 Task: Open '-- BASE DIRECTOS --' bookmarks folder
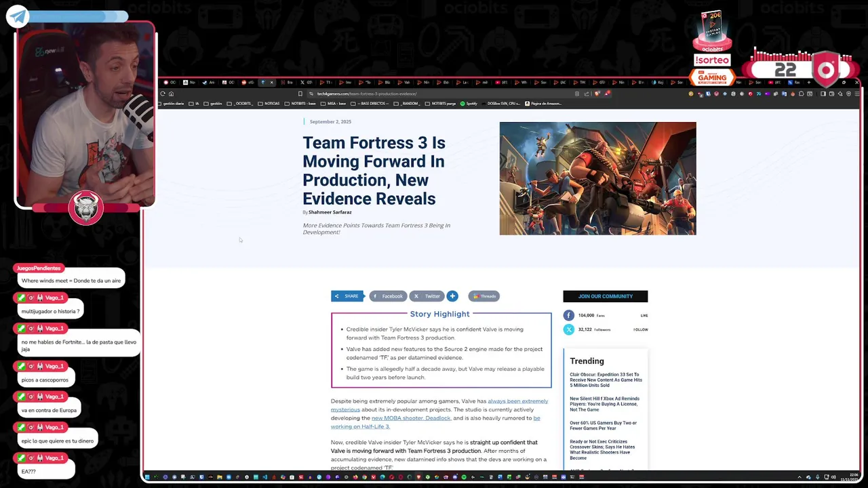370,104
